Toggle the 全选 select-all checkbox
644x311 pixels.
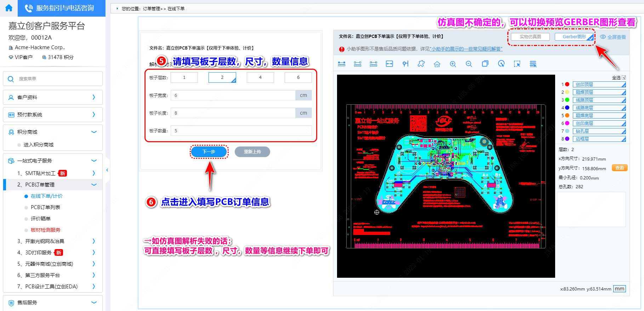[624, 77]
